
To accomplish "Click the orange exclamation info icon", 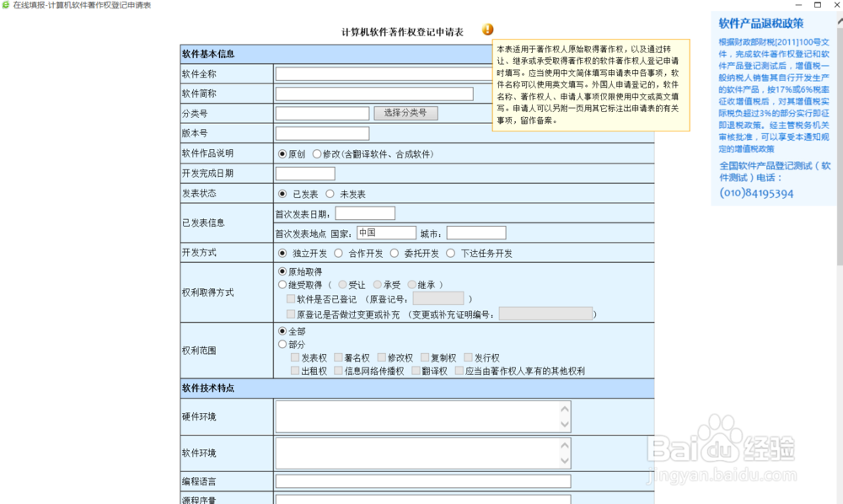I will tap(487, 29).
